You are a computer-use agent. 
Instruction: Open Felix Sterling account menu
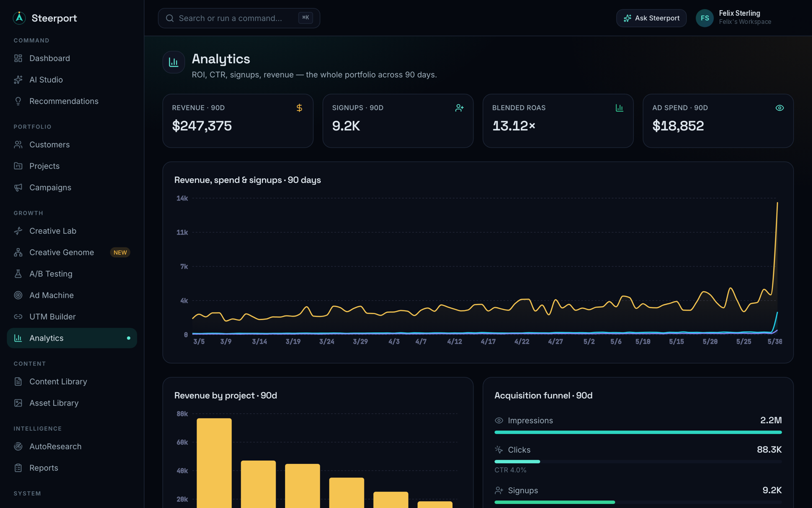(734, 18)
